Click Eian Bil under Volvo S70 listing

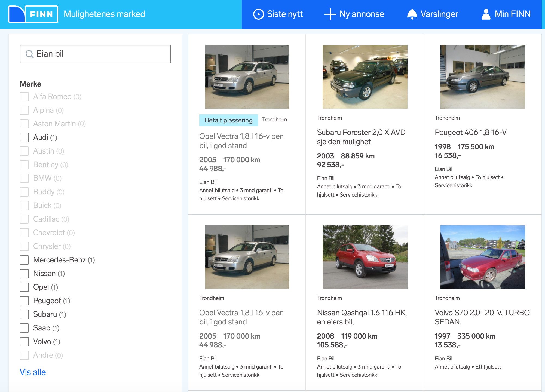(x=443, y=359)
